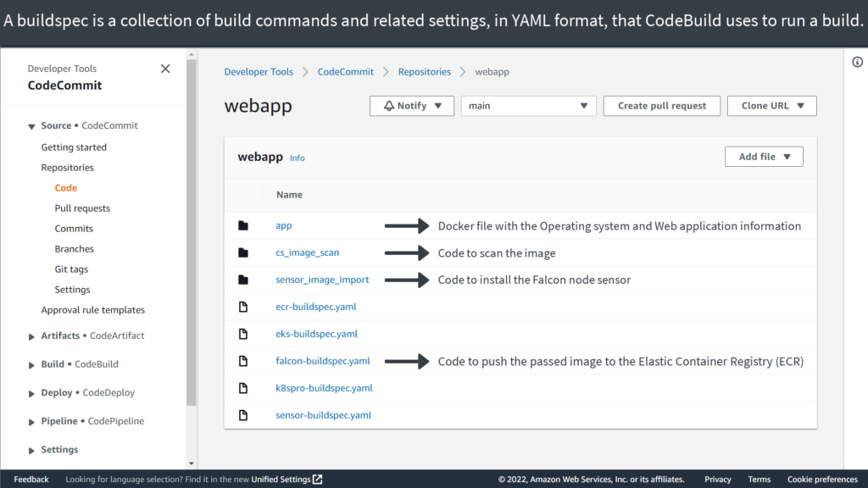The height and width of the screenshot is (488, 868).
Task: Open the CodeCommit breadcrumb link
Action: click(346, 72)
